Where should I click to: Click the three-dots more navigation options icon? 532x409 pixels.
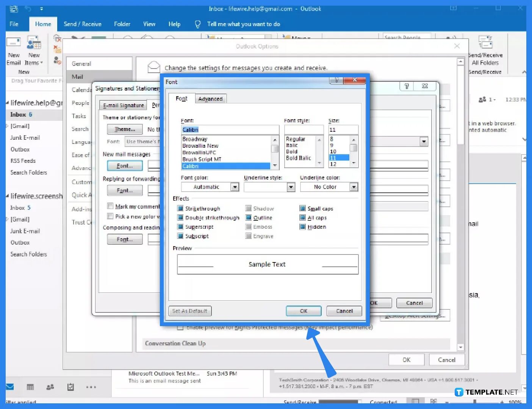pyautogui.click(x=91, y=387)
